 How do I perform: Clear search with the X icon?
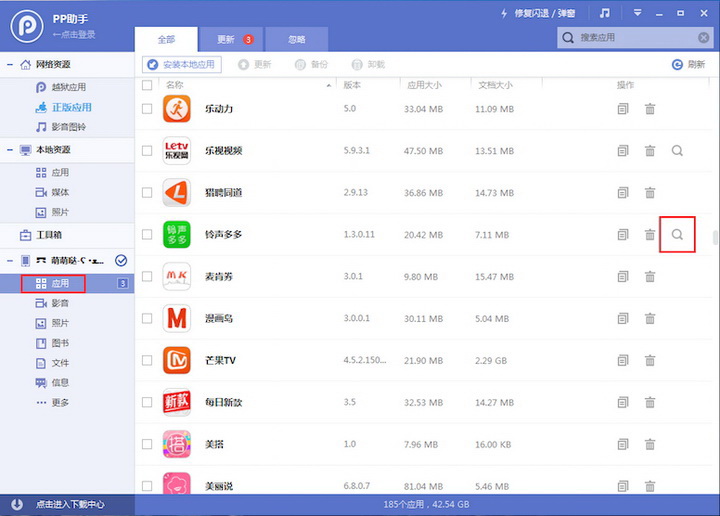coord(703,38)
